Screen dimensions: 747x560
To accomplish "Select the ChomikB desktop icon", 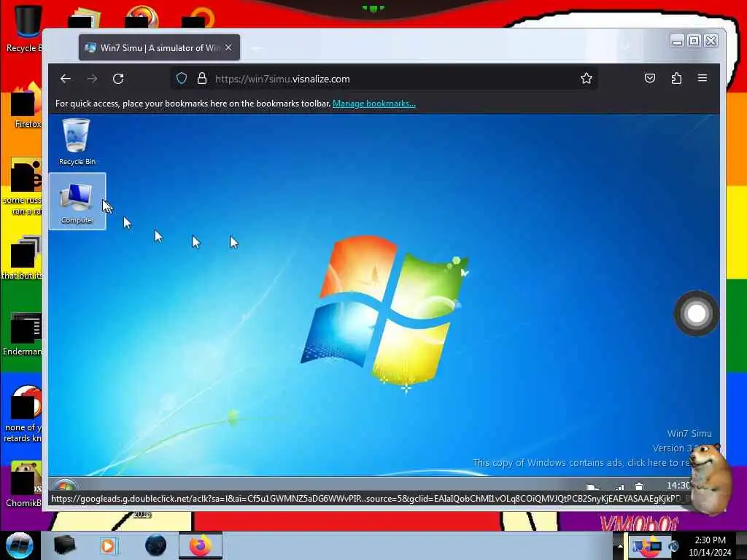I will [23, 484].
